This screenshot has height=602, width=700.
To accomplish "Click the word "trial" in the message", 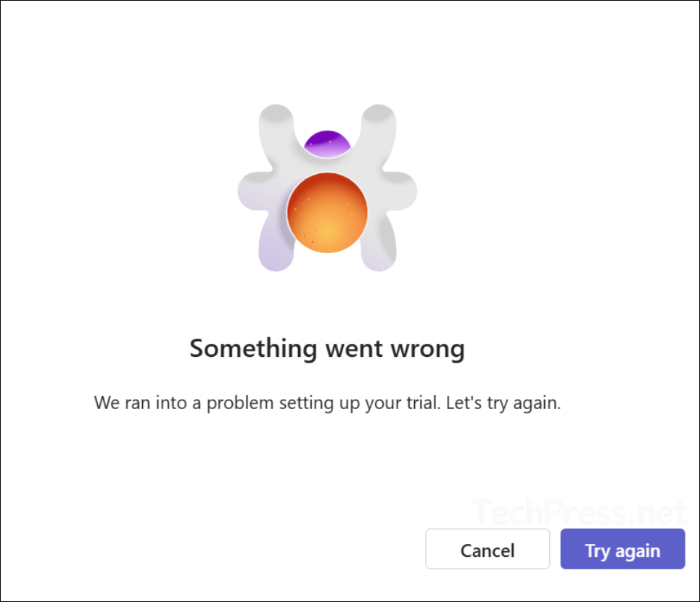I will pyautogui.click(x=419, y=403).
